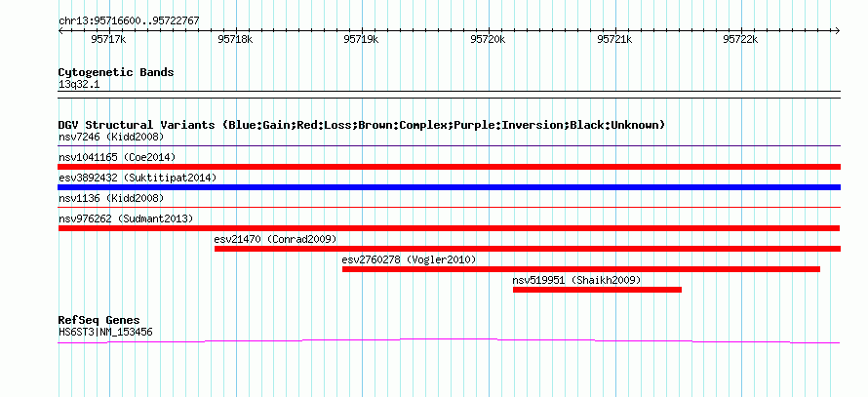The image size is (868, 397).
Task: Open variant label esv3892432 (Suktitipat2014)
Action: tap(138, 178)
